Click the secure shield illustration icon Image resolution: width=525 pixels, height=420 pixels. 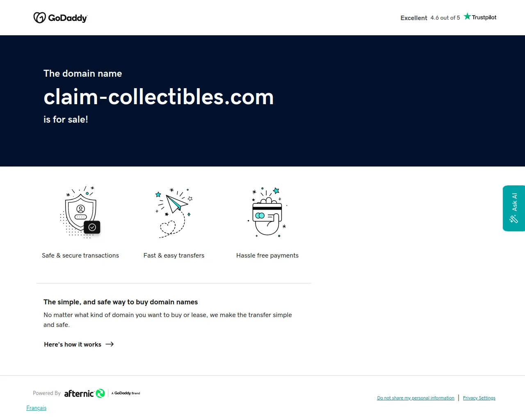point(81,212)
